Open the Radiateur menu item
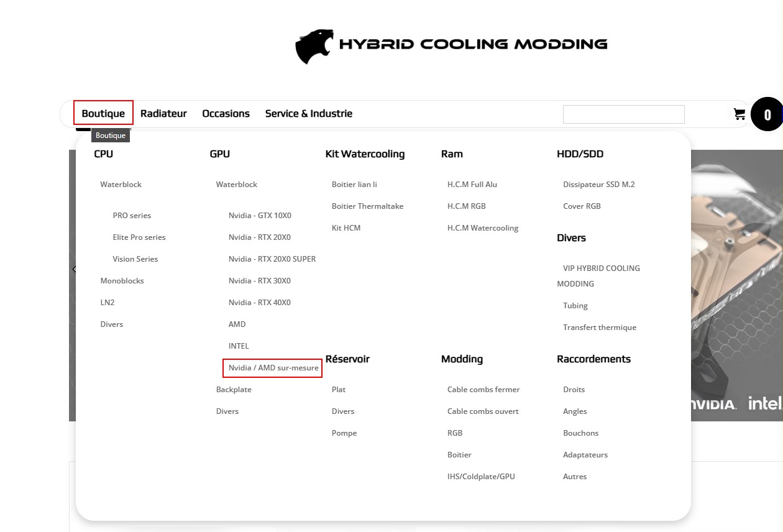783x532 pixels. (163, 114)
